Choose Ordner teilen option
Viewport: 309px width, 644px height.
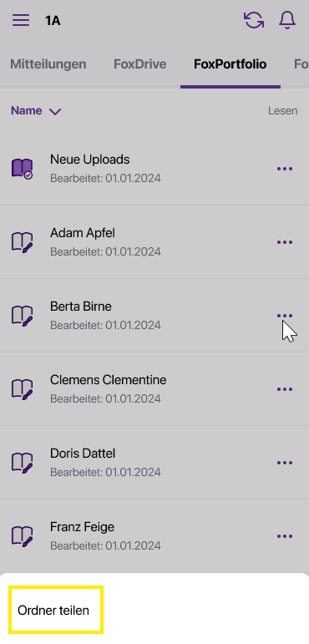tap(53, 611)
